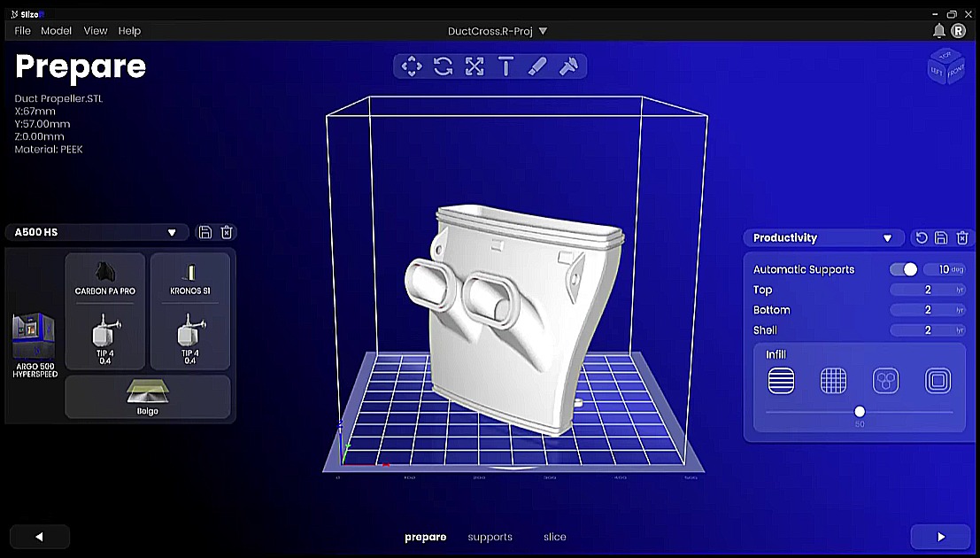
Task: Select the horizontal lines infill pattern
Action: (x=781, y=381)
